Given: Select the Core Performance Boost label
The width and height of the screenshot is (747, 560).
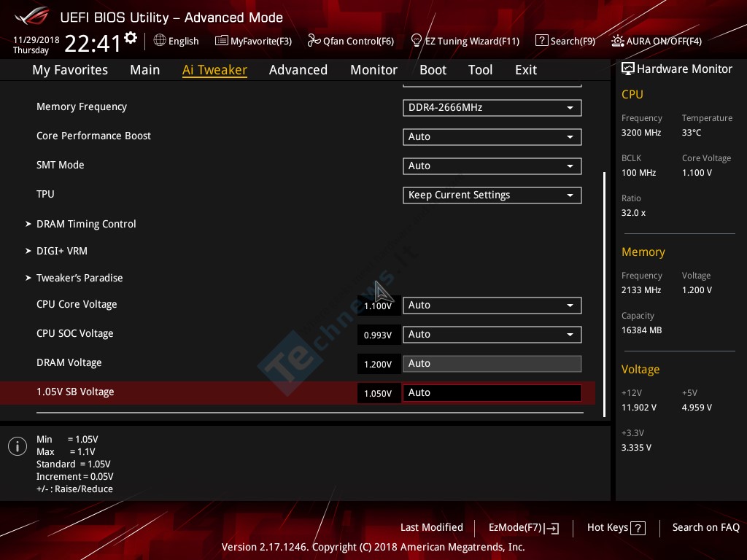Looking at the screenshot, I should point(93,136).
